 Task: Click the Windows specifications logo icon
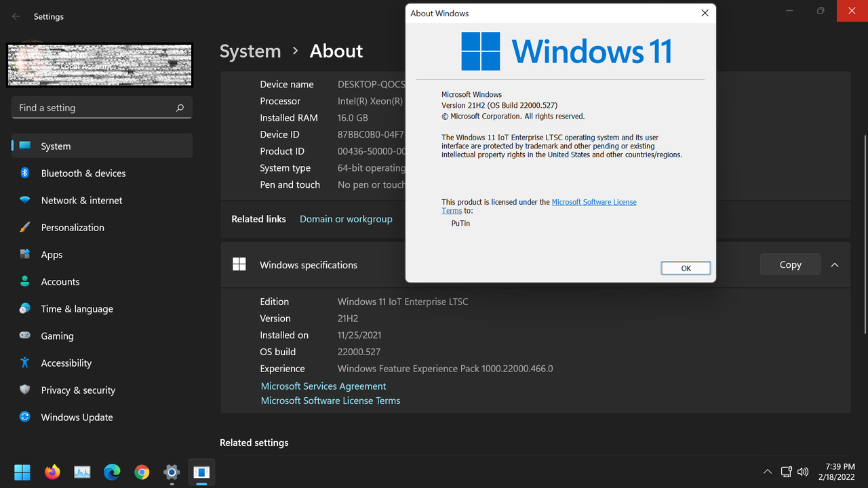tap(239, 264)
